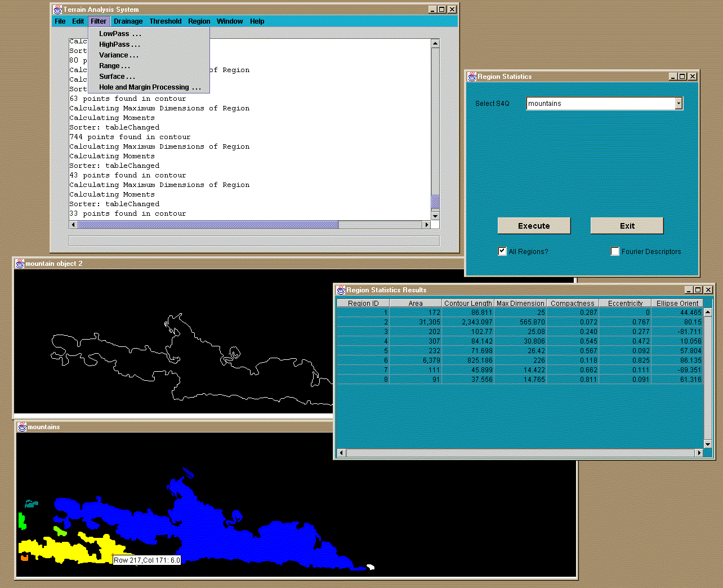
Task: Click the Java icon in the mountains window title bar
Action: 22,427
